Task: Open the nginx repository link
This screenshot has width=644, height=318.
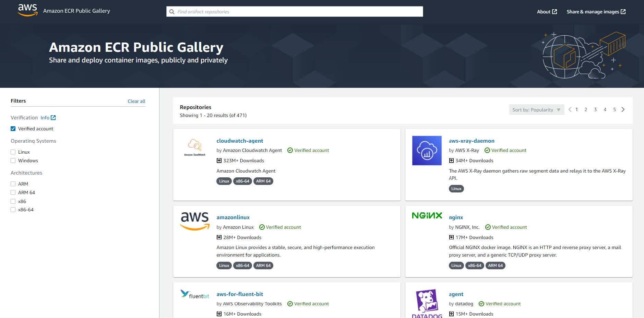Action: 456,217
